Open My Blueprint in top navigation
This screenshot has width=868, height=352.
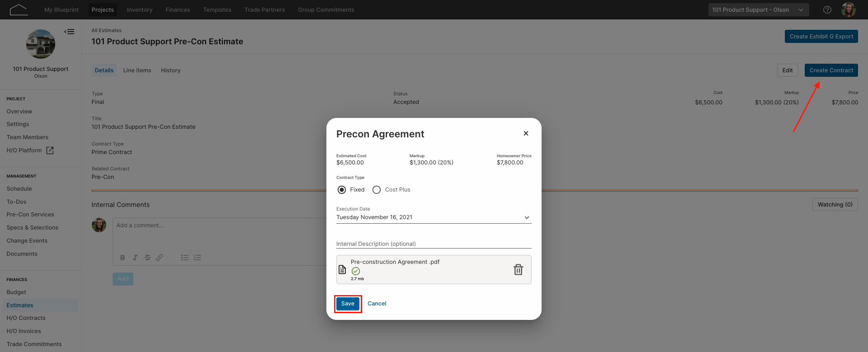[61, 9]
